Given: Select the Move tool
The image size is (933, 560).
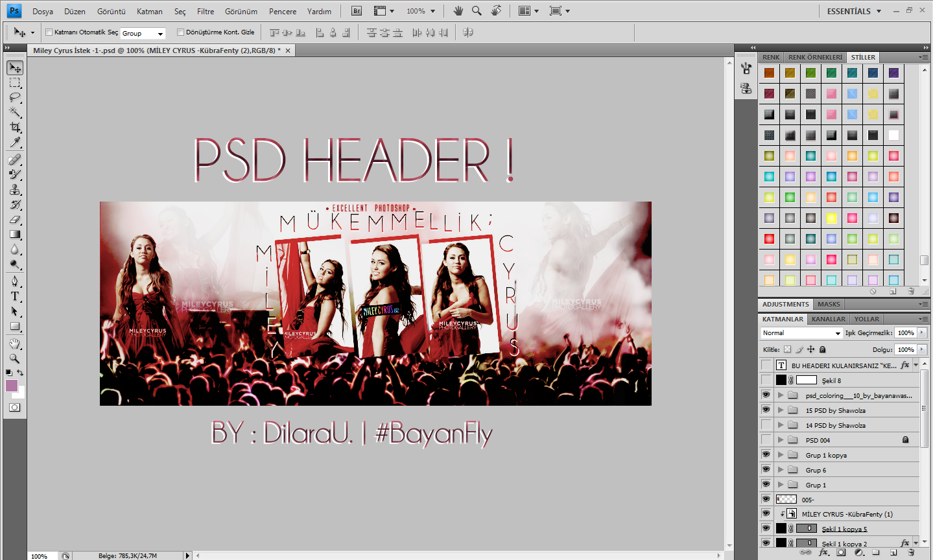Looking at the screenshot, I should click(x=15, y=67).
